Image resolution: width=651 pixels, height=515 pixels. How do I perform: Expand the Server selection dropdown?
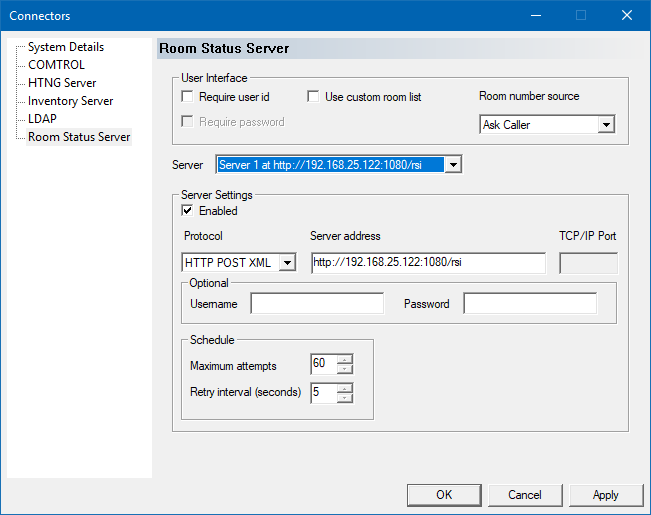click(x=452, y=164)
